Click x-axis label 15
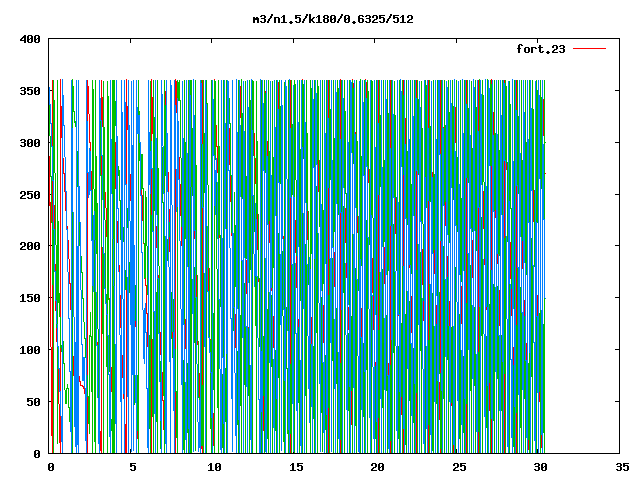This screenshot has height=480, width=640. click(296, 467)
